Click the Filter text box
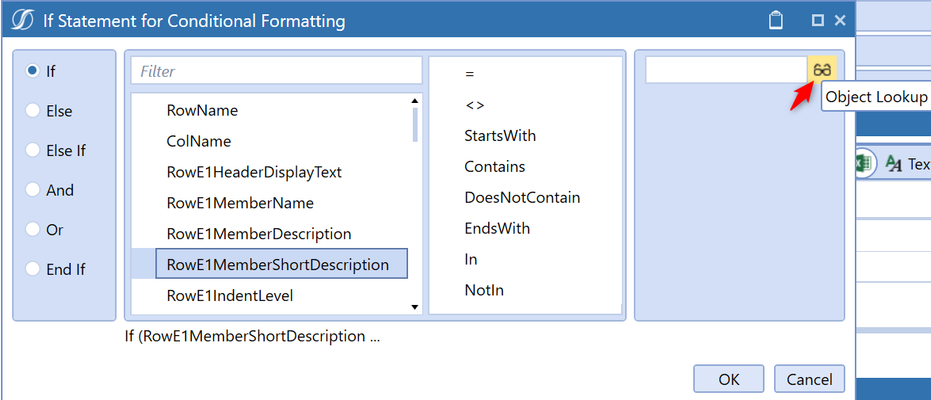Image resolution: width=931 pixels, height=400 pixels. click(276, 71)
